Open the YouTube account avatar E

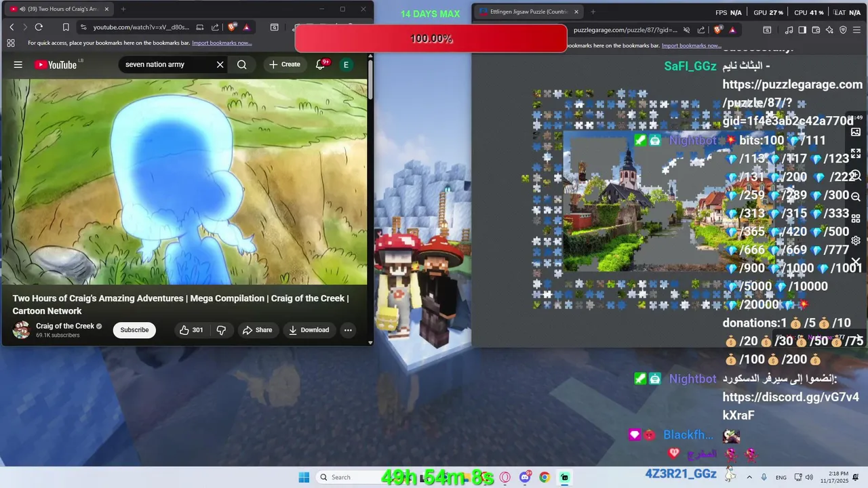346,64
